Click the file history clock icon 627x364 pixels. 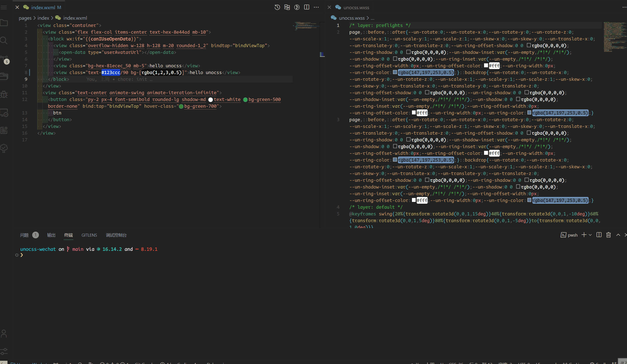277,7
